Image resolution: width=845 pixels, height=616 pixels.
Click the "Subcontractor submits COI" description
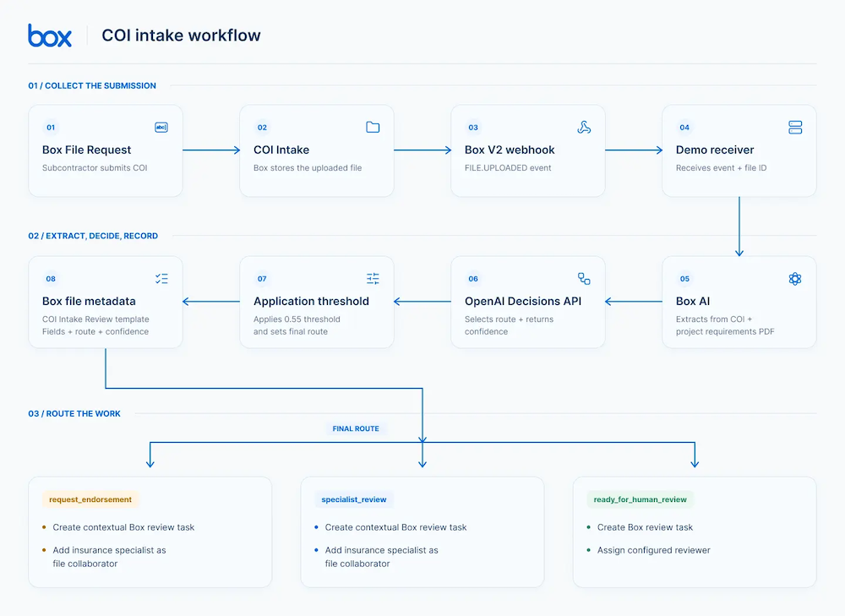(95, 167)
